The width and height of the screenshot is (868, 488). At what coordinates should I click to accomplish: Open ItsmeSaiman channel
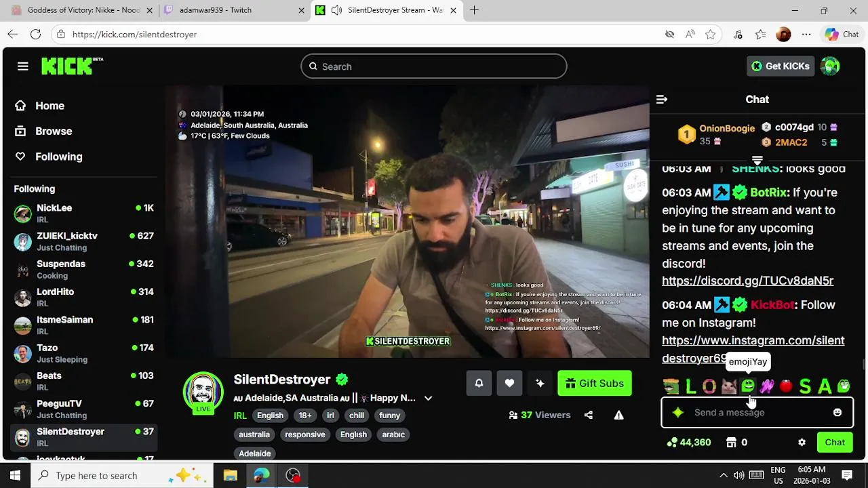click(x=84, y=325)
